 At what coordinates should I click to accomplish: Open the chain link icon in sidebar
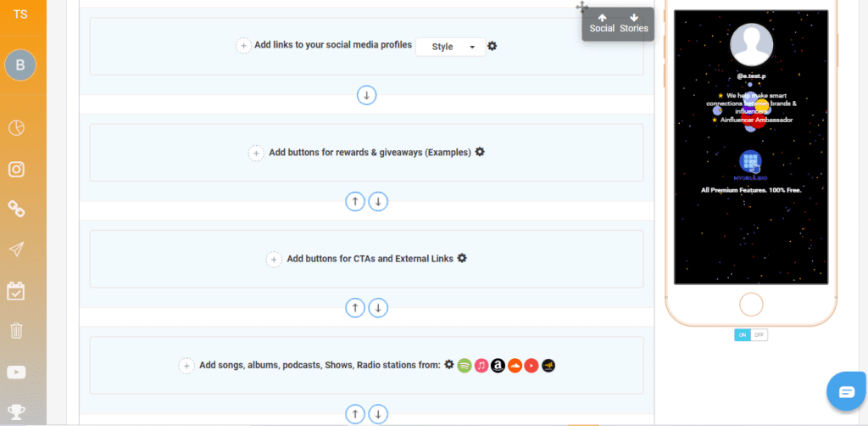point(17,210)
